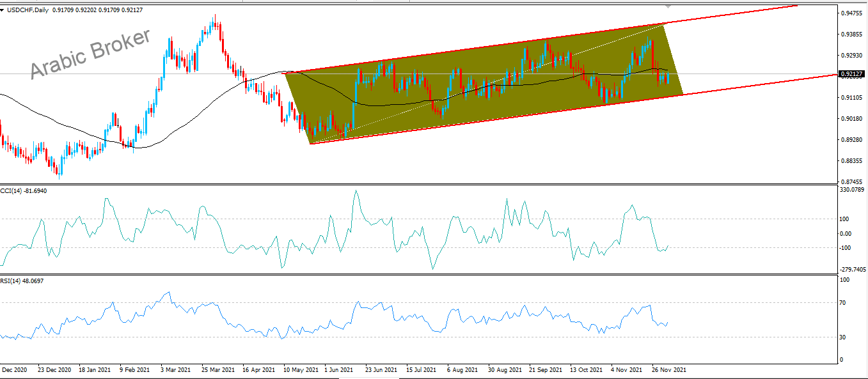Screen dimensions: 868x379
Task: Click the 25 Mar 2021 date label
Action: (217, 369)
